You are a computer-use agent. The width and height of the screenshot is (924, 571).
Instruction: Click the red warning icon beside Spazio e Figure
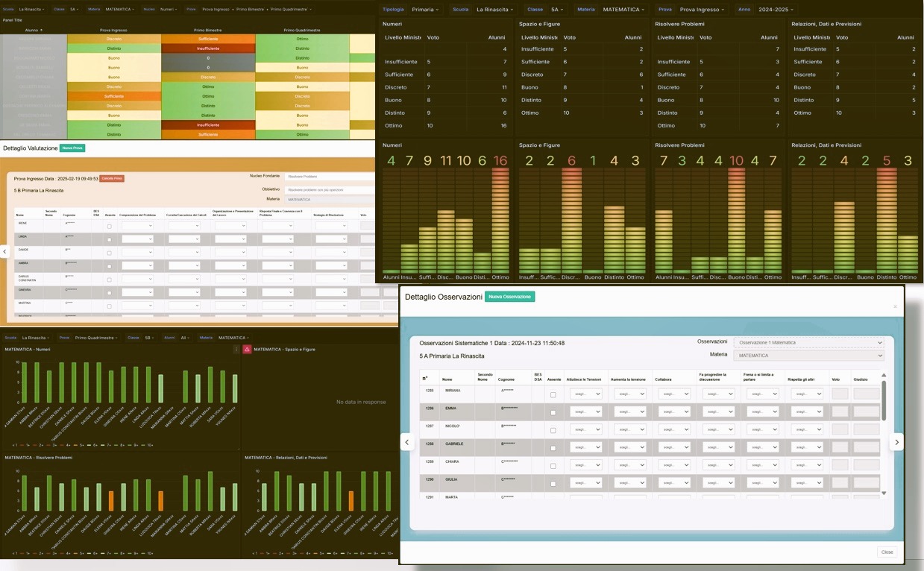[x=247, y=349]
